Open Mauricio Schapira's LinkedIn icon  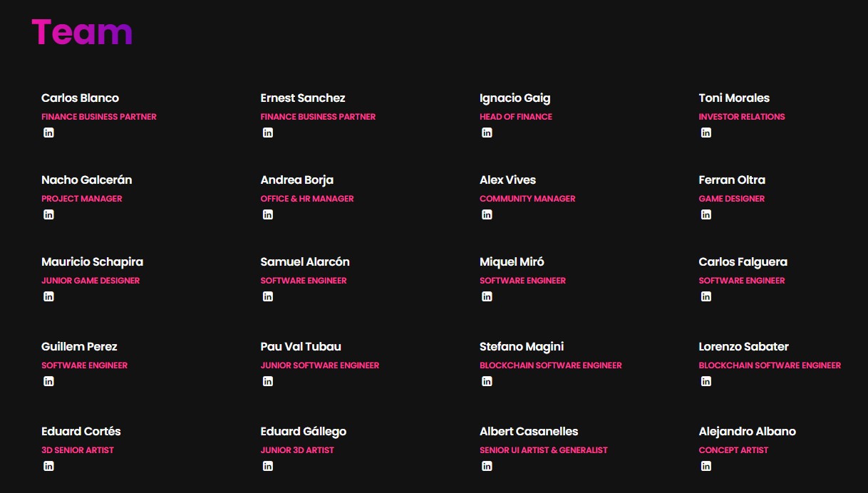point(48,296)
